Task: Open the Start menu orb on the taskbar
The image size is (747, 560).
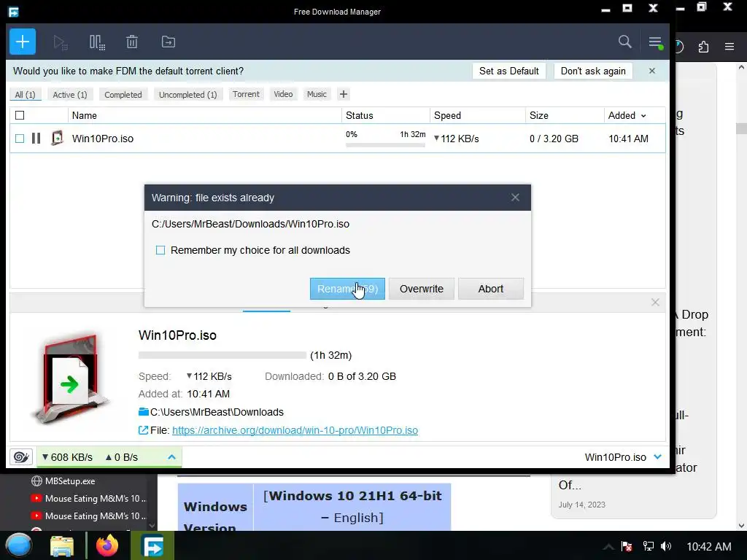Action: click(x=19, y=545)
